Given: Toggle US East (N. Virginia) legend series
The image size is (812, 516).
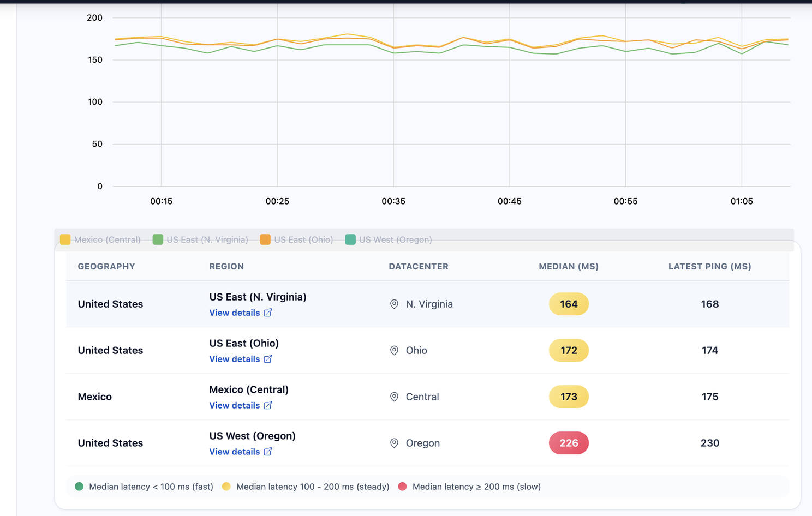Looking at the screenshot, I should click(x=200, y=239).
